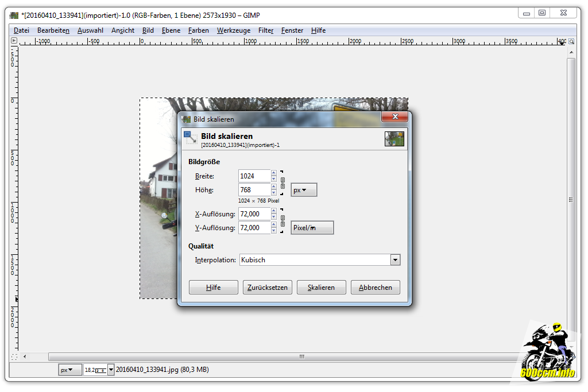Click into the Breite input field

[x=254, y=176]
